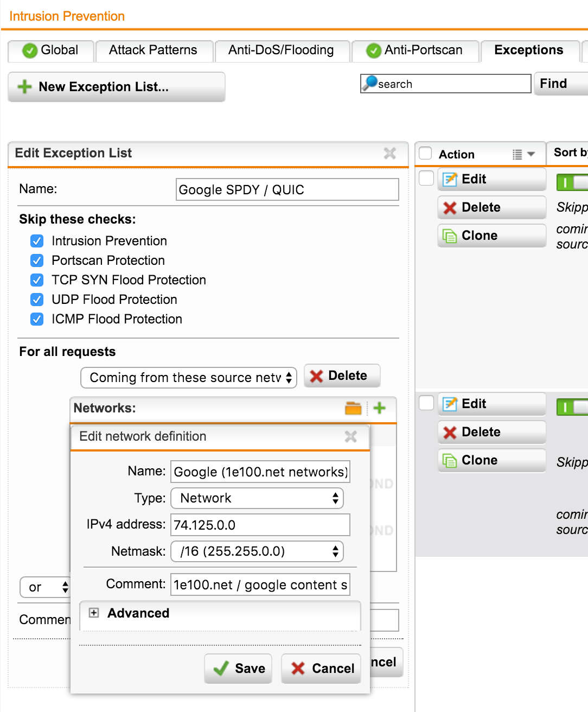
Task: Open the Netmask dropdown
Action: click(x=257, y=551)
